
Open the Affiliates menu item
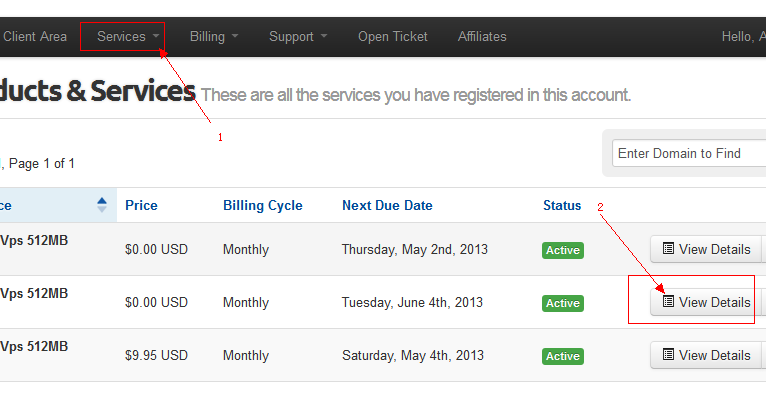[482, 36]
